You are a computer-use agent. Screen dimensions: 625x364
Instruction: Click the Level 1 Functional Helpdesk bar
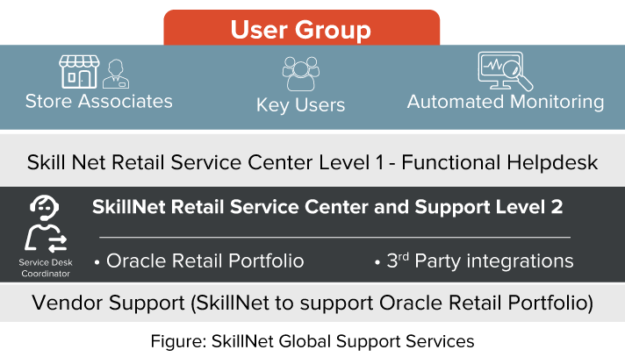pyautogui.click(x=312, y=161)
